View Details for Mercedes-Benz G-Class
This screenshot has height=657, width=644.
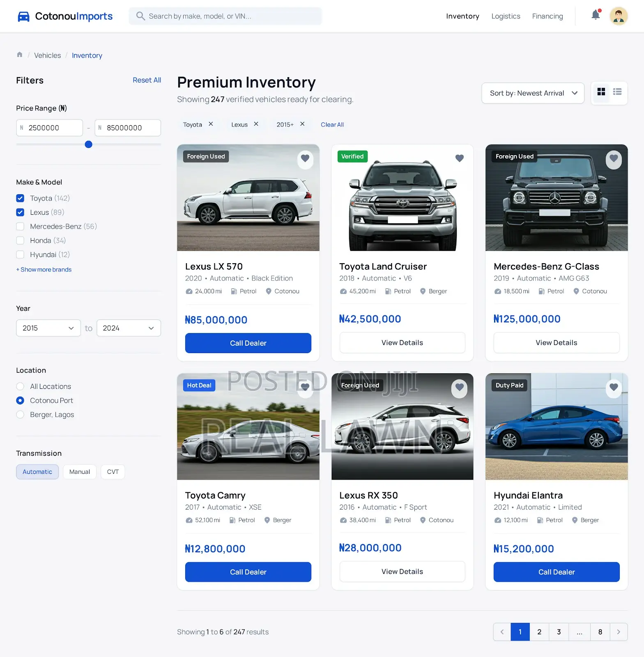557,342
